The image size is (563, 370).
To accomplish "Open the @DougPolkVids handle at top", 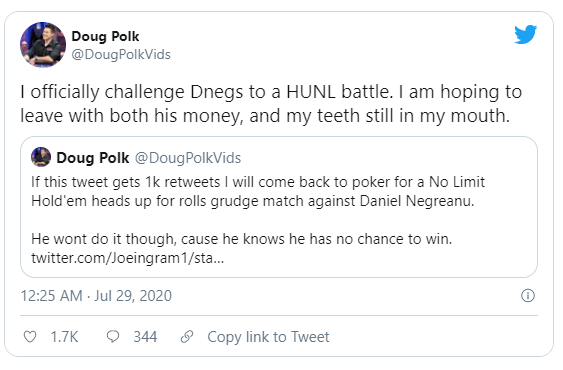I will pos(121,55).
